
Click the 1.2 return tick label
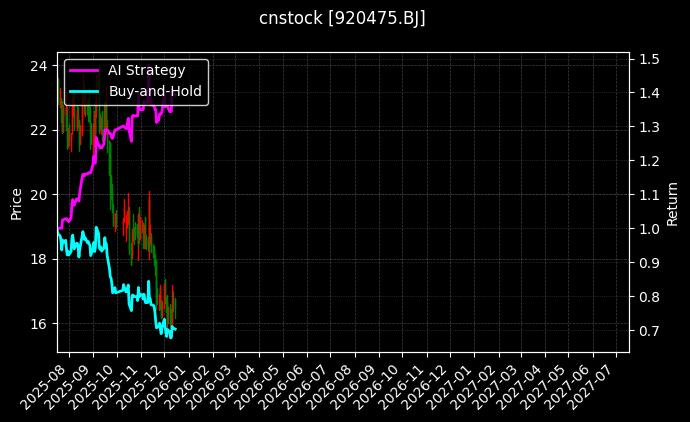[648, 161]
